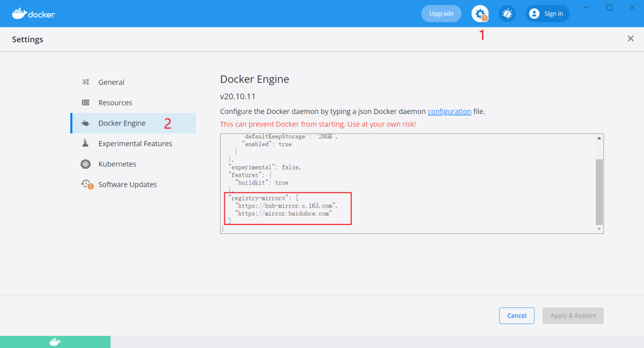Click the red warning about Docker not starting
Image resolution: width=644 pixels, height=348 pixels.
[x=318, y=124]
